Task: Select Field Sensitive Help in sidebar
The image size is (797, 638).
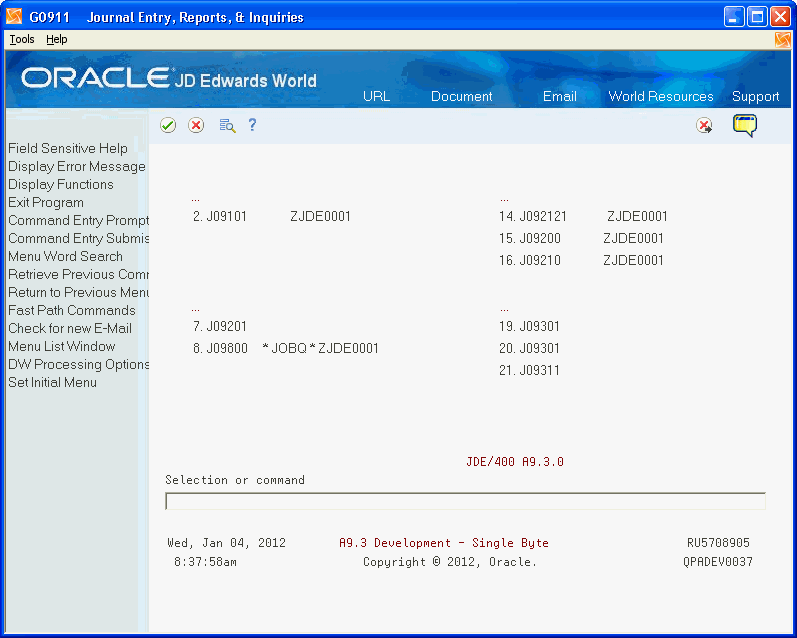Action: (x=68, y=148)
